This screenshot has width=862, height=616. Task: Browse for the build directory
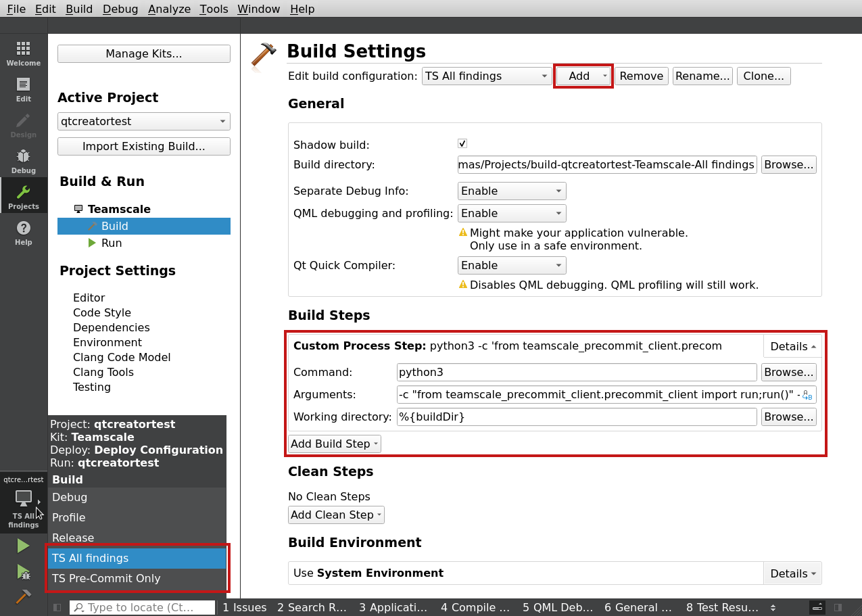point(789,164)
